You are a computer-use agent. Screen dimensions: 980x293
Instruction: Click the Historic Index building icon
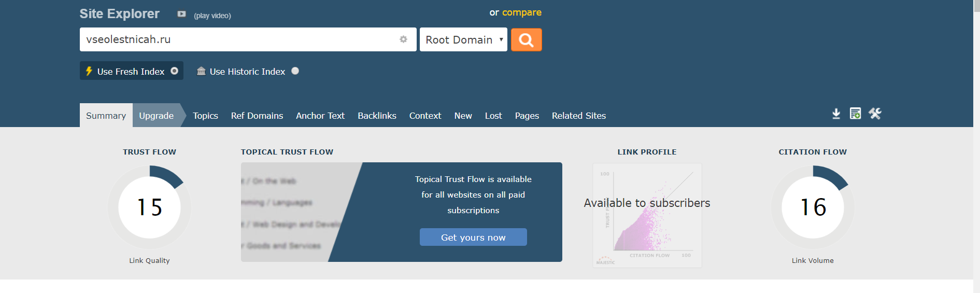(201, 71)
